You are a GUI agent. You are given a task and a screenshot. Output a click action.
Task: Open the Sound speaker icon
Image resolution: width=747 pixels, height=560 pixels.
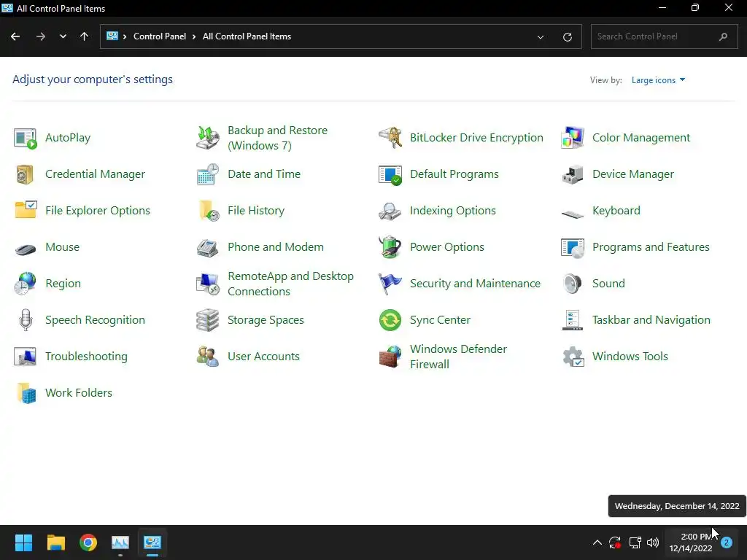coord(573,284)
